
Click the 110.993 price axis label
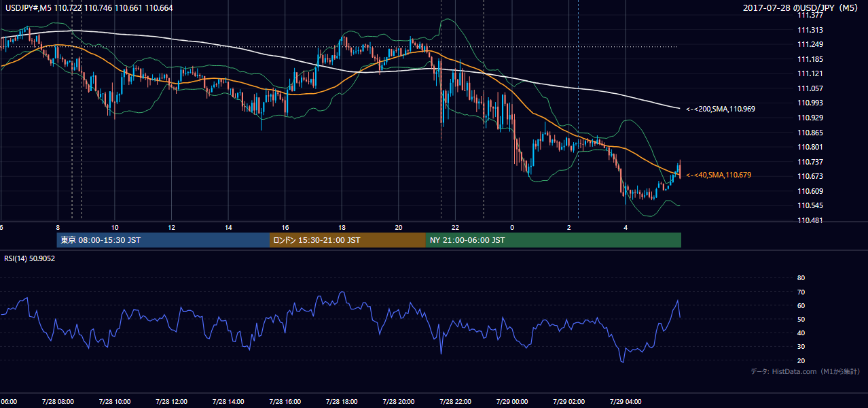tap(810, 103)
